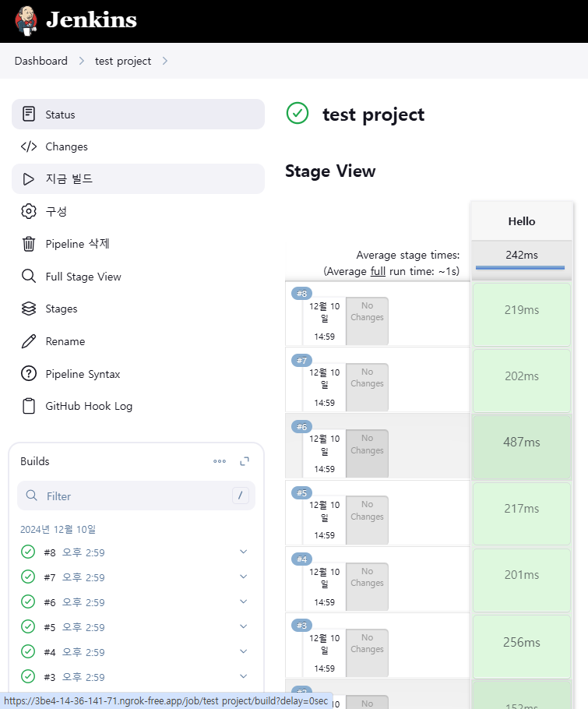
Task: Click the Stages layers icon
Action: click(x=29, y=309)
